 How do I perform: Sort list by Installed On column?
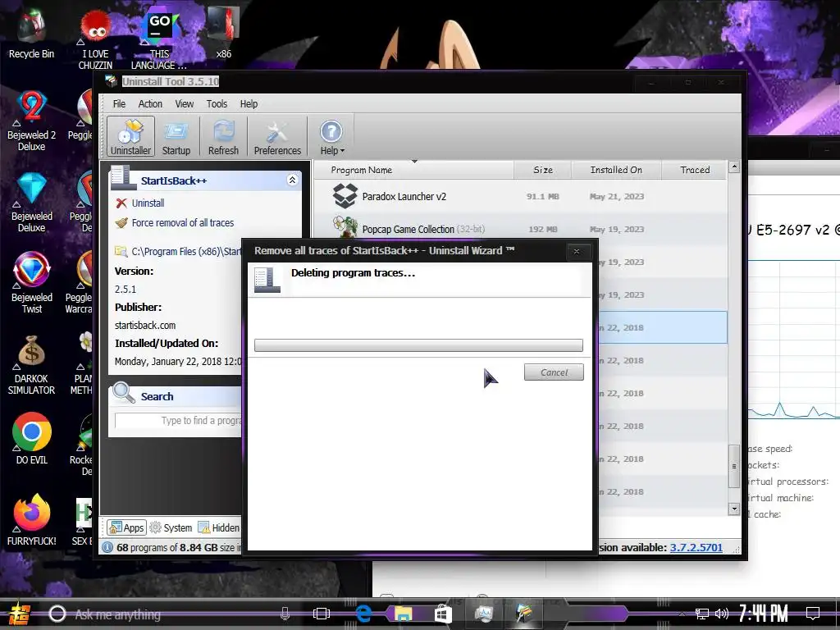[x=616, y=170]
